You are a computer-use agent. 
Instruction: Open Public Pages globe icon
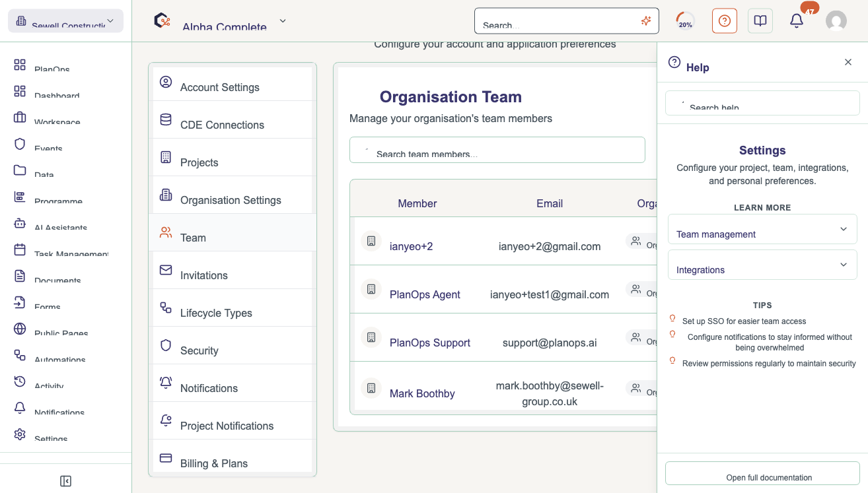pyautogui.click(x=20, y=329)
